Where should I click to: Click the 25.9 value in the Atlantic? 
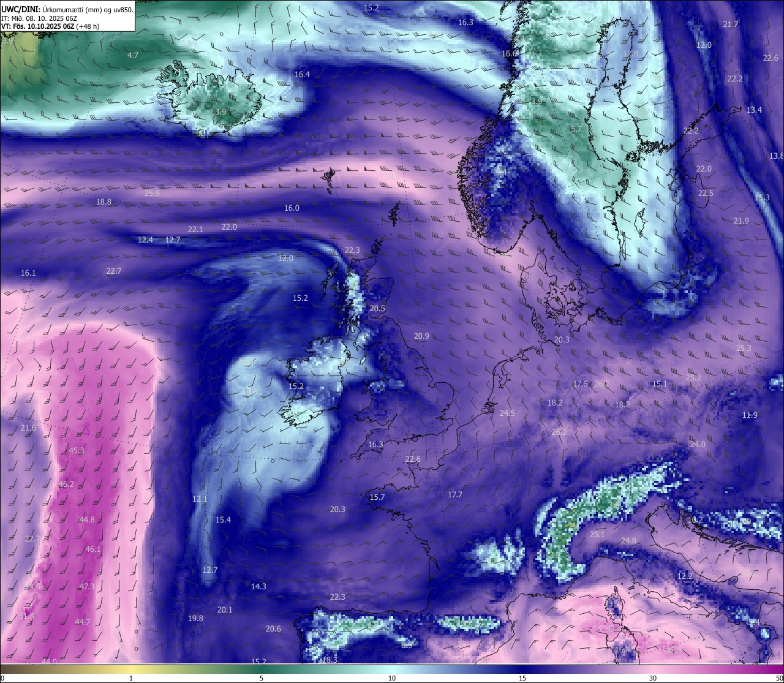coord(152,193)
